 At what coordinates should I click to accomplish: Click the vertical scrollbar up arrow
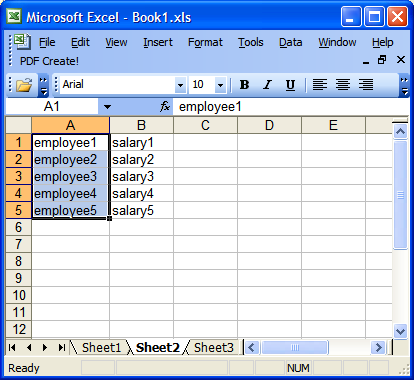click(x=400, y=132)
